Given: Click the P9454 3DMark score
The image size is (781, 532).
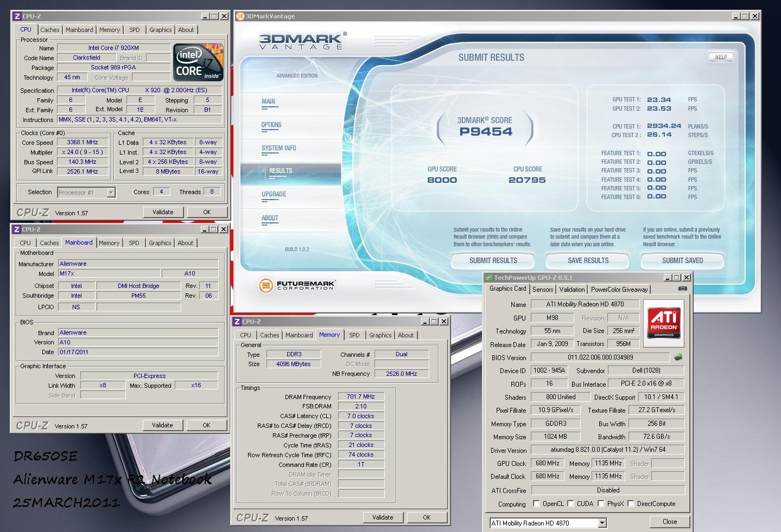Looking at the screenshot, I should (486, 131).
